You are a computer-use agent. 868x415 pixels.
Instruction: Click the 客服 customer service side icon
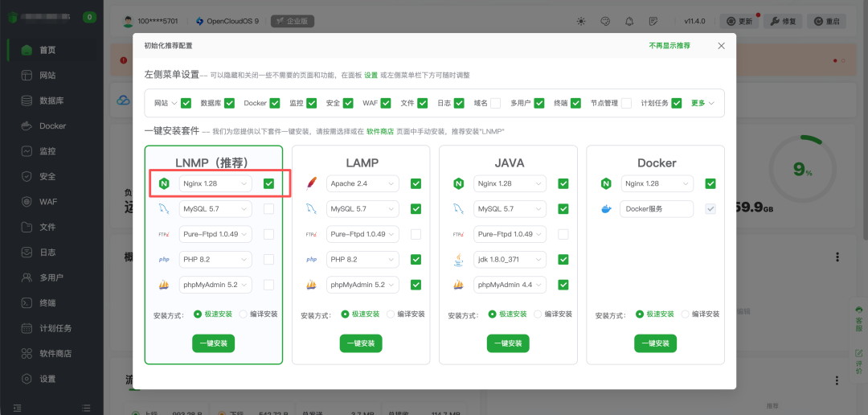[859, 318]
